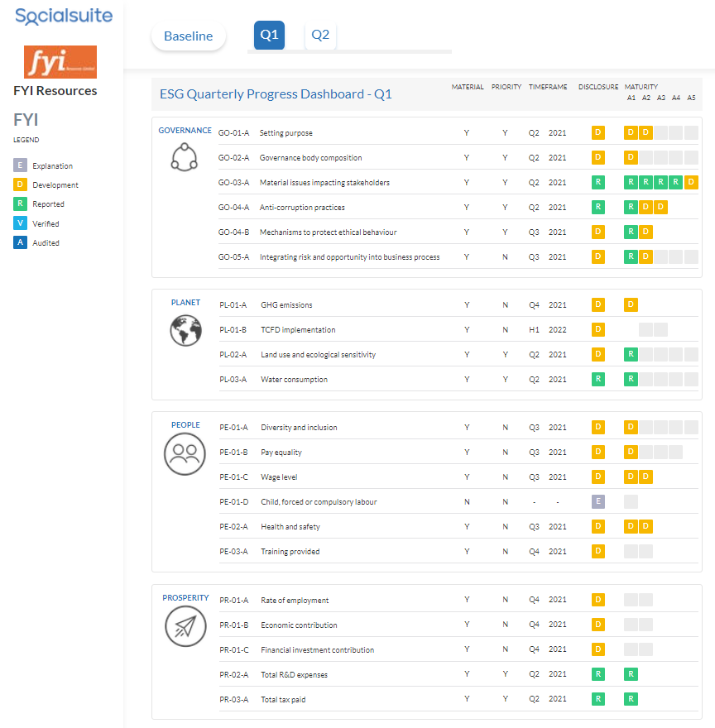Screen dimensions: 715x728
Task: Click the H1 timeframe in TCFD row
Action: 534,329
